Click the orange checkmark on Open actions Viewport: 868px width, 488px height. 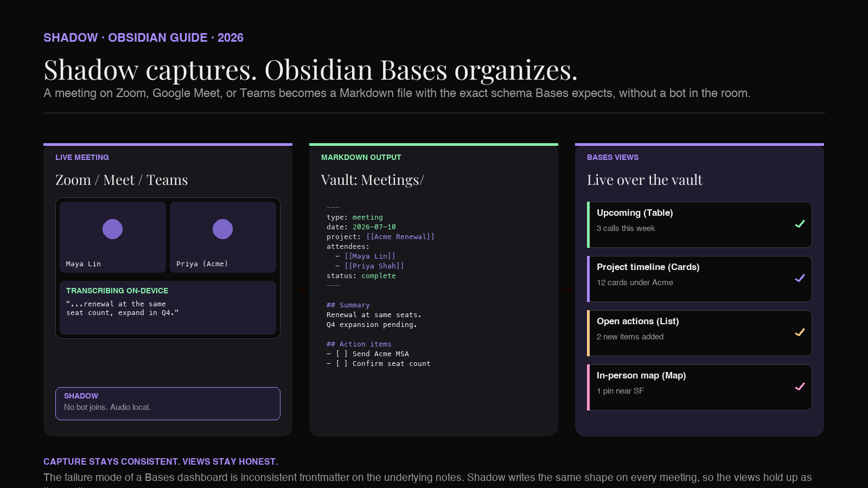[800, 332]
